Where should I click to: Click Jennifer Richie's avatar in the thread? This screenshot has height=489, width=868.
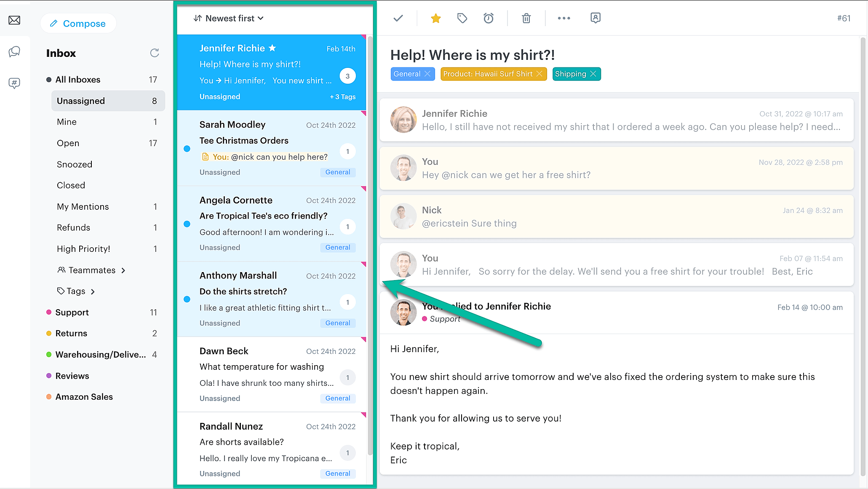point(403,120)
